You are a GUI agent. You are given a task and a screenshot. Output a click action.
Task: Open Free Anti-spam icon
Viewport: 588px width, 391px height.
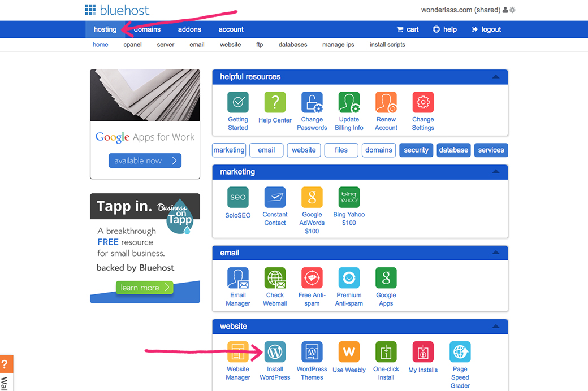(x=312, y=278)
